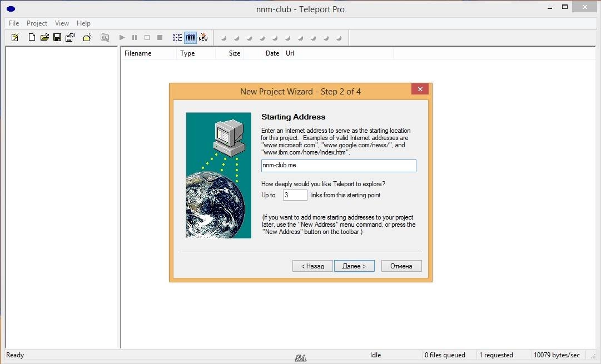The height and width of the screenshot is (364, 601).
Task: Close the Teleport Pro main window
Action: (585, 7)
